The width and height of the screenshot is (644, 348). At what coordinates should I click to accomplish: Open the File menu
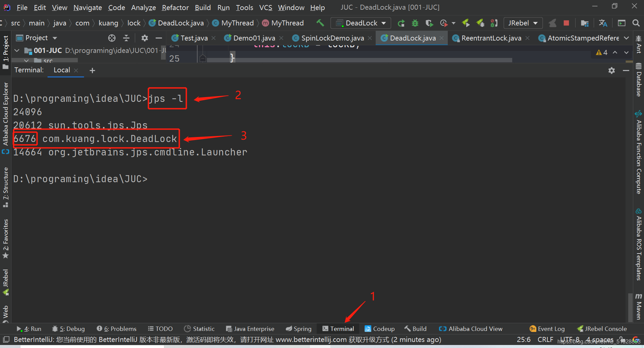tap(22, 7)
